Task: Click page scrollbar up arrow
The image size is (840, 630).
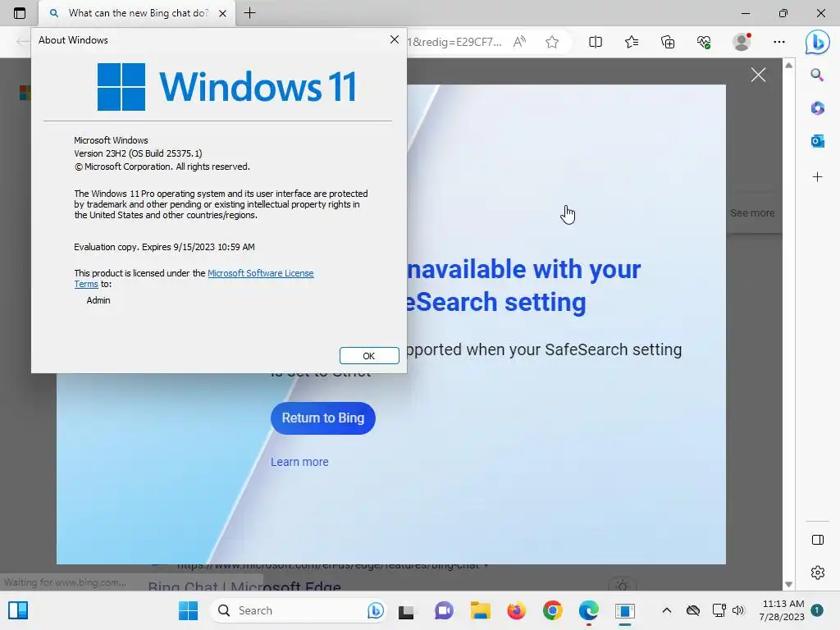Action: click(x=788, y=66)
